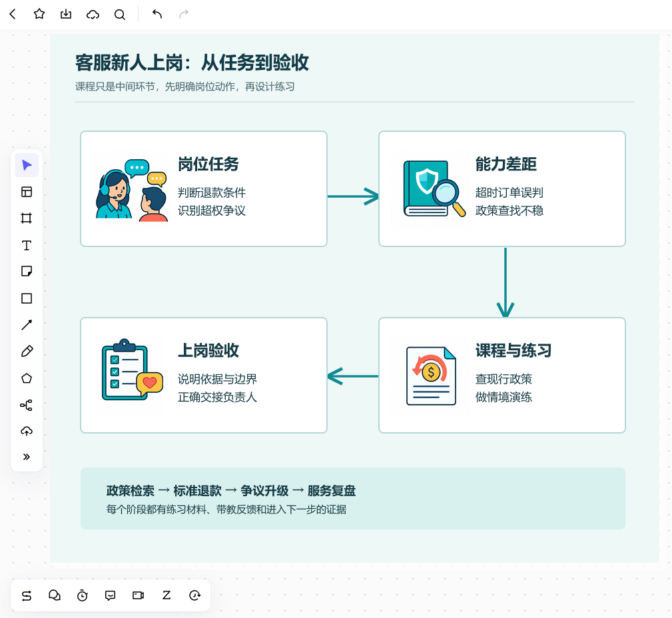Viewport: 672px width, 618px height.
Task: Click the 做情境演练 text line
Action: pos(504,398)
